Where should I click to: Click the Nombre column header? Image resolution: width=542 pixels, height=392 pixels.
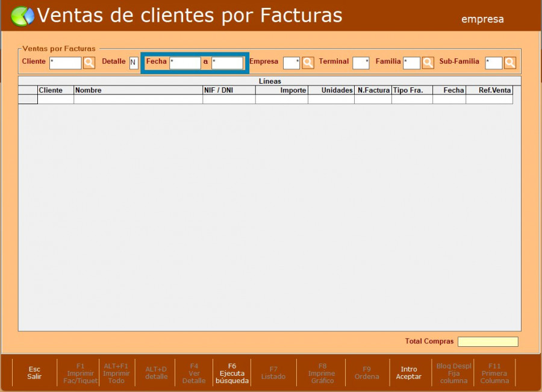pos(138,90)
